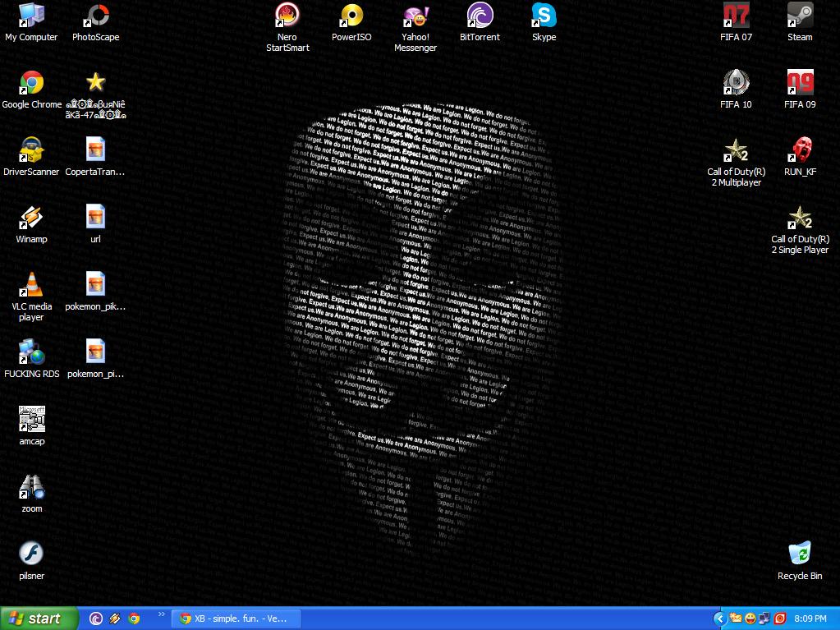This screenshot has height=630, width=840.
Task: Open the Start menu
Action: (39, 619)
